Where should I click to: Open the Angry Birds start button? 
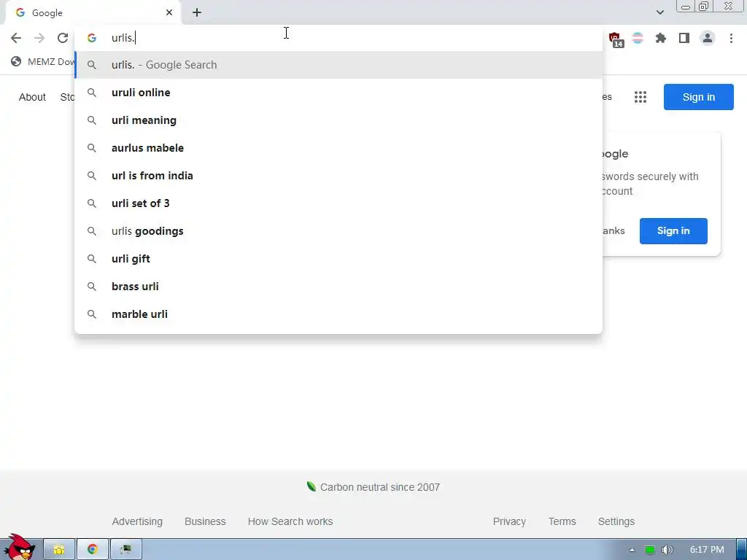(x=19, y=548)
